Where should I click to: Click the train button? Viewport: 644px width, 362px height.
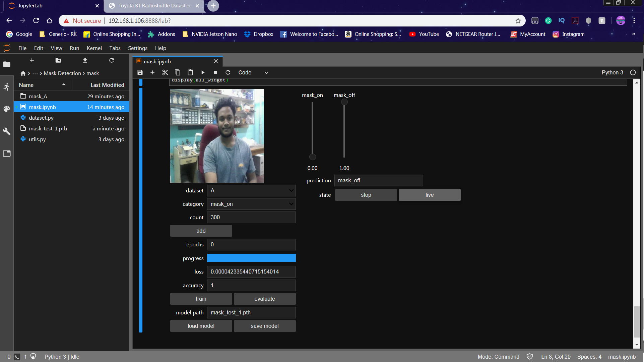point(201,299)
